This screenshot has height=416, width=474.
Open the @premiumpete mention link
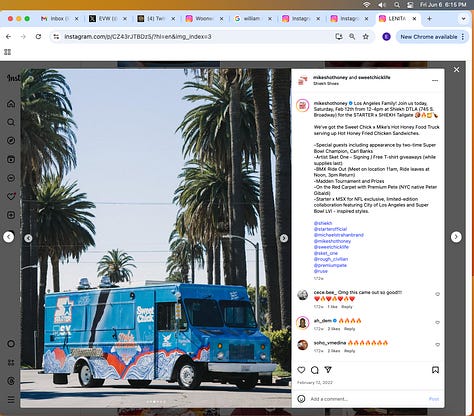click(x=330, y=265)
